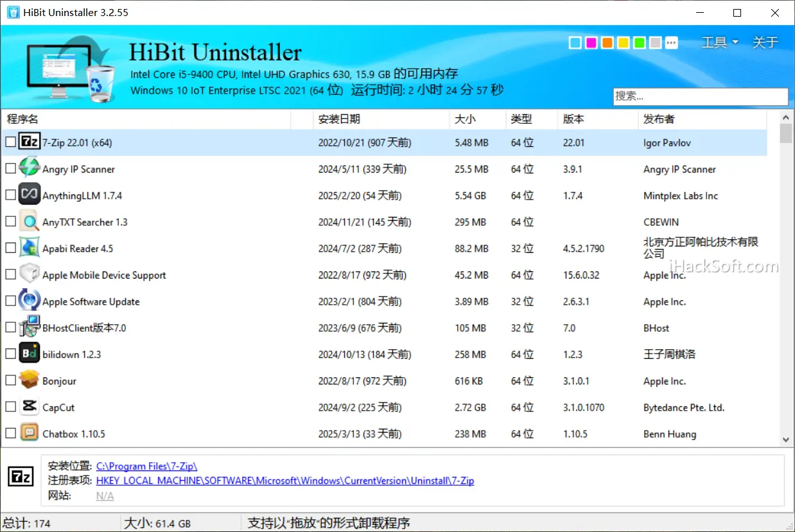The width and height of the screenshot is (795, 532).
Task: Choose the yellow color theme swatch
Action: [624, 43]
